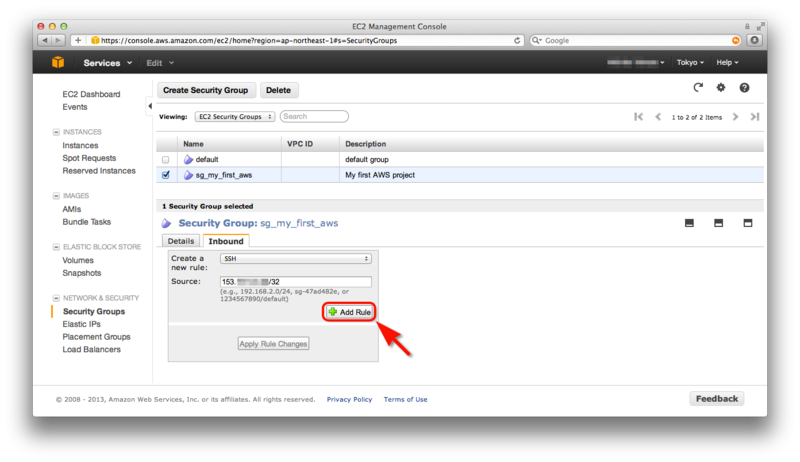800x462 pixels.
Task: Open EC2 Dashboard in sidebar
Action: coord(91,94)
